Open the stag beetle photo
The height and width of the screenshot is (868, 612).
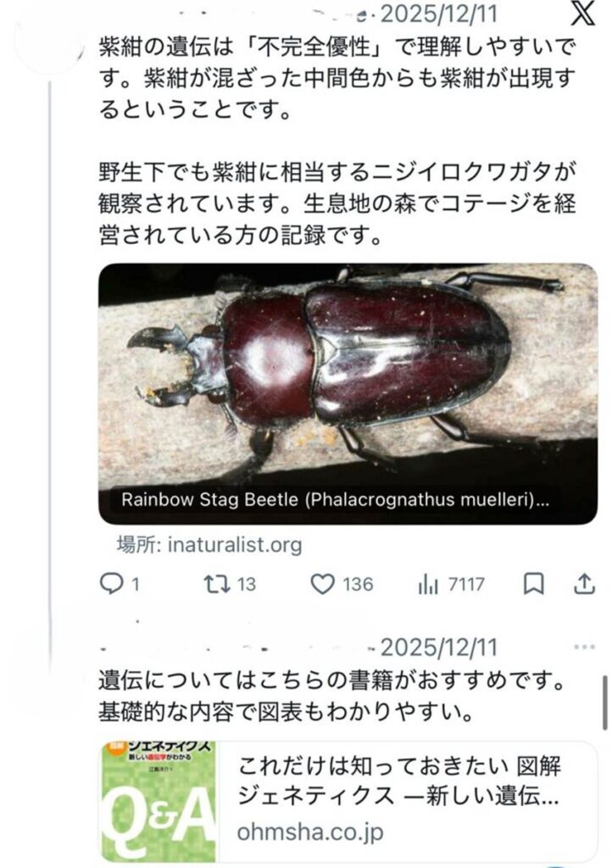(x=348, y=373)
